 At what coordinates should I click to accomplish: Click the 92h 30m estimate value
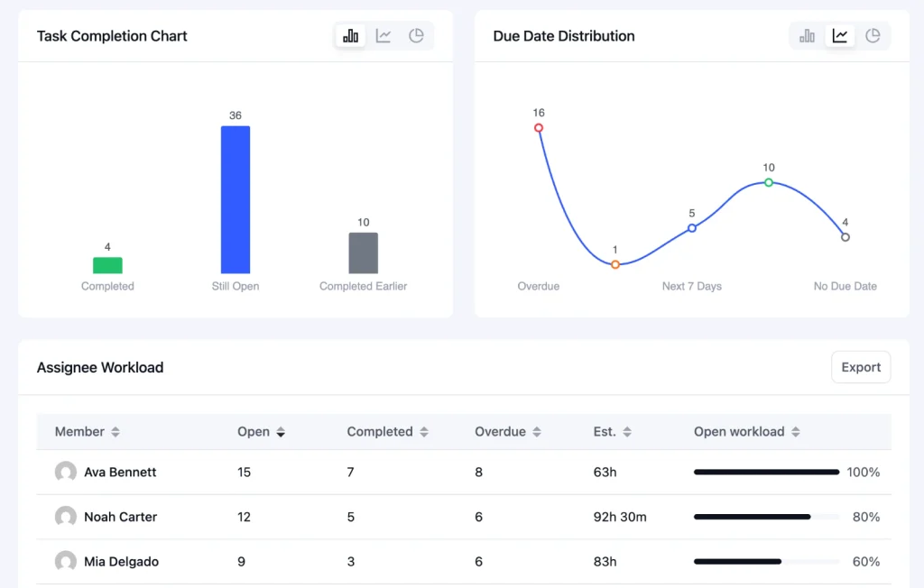pos(620,517)
